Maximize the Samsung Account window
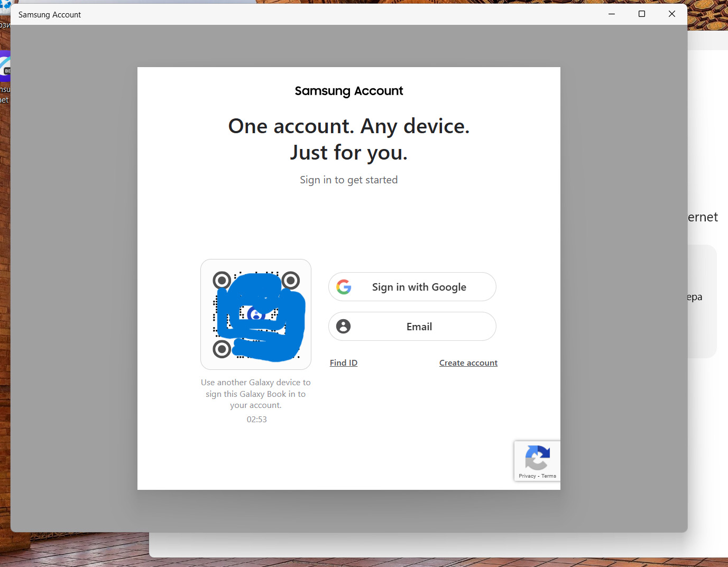Screen dimensions: 728x567 642,14
